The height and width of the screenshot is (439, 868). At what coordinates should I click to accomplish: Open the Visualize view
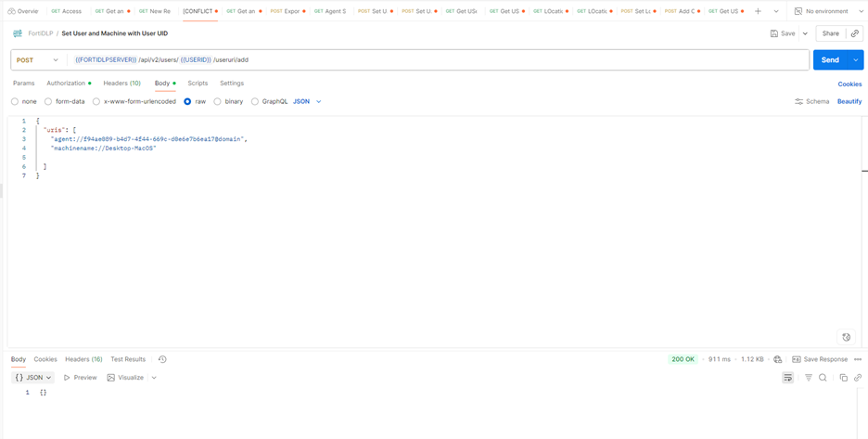125,378
